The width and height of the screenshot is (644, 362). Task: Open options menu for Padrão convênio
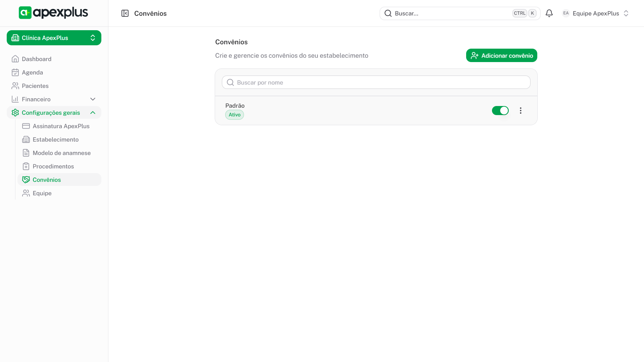pos(521,111)
